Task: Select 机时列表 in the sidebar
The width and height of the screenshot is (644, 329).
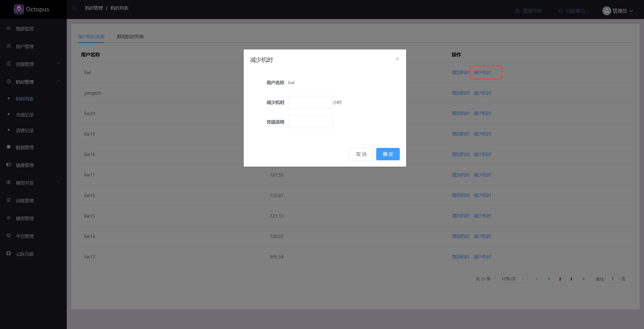Action: pos(25,99)
